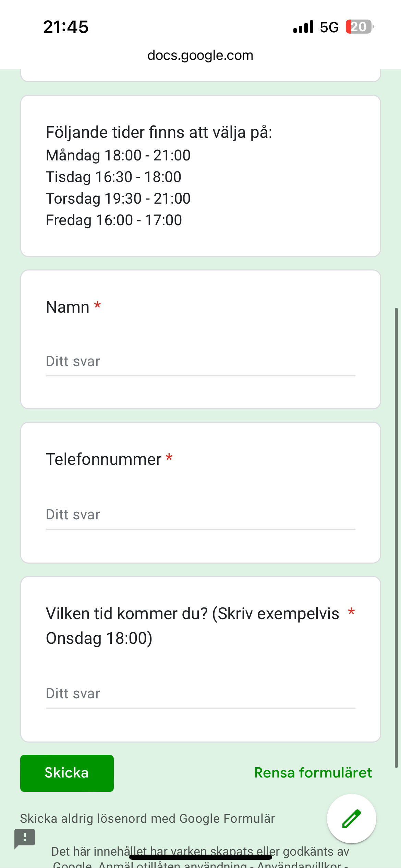Tap the 21:45 clock in status bar
The width and height of the screenshot is (401, 868).
click(x=66, y=27)
